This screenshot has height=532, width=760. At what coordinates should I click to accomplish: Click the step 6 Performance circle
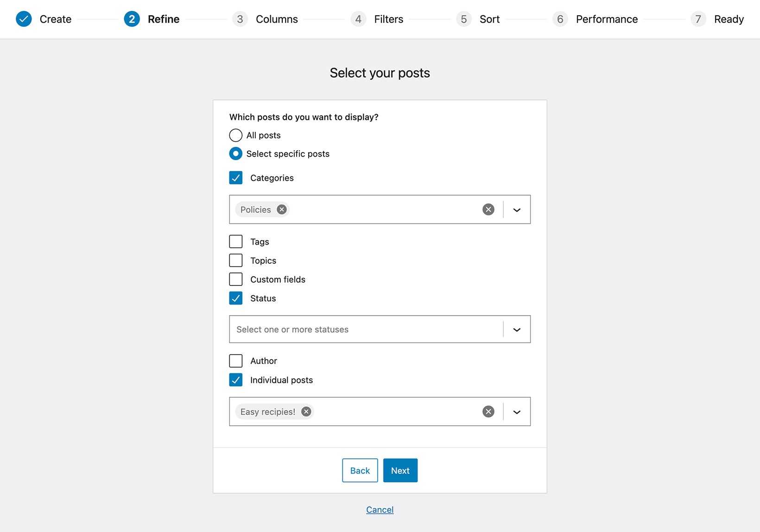pyautogui.click(x=560, y=19)
